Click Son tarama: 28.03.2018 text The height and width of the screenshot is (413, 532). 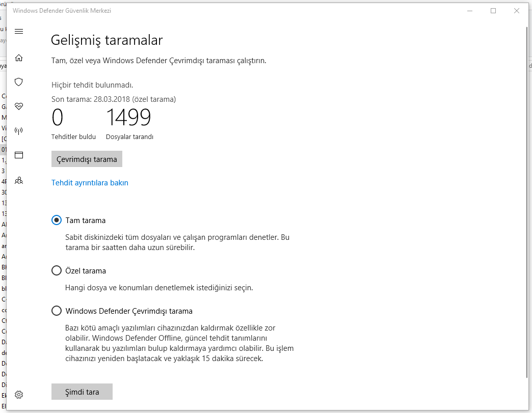pos(114,99)
